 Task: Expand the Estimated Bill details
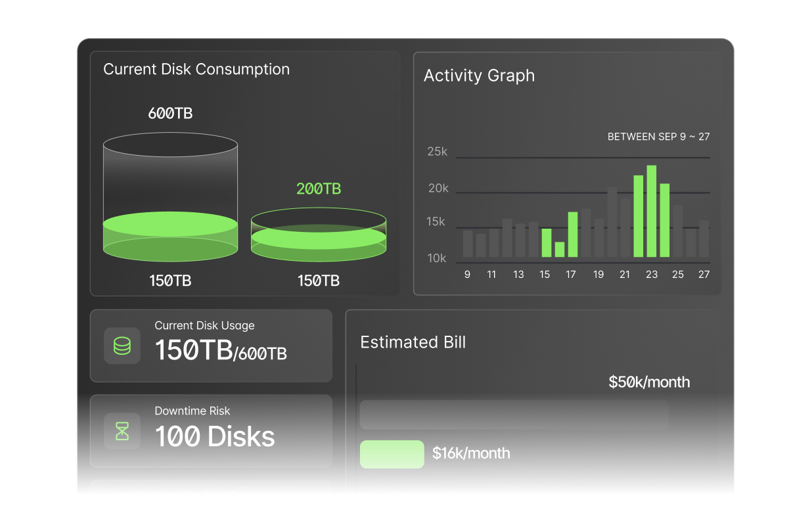pyautogui.click(x=413, y=342)
